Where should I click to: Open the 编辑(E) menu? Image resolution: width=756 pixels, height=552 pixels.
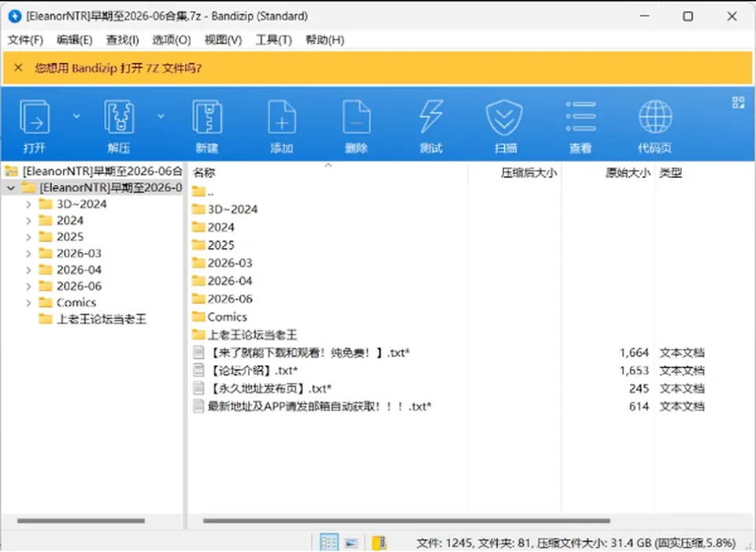74,40
